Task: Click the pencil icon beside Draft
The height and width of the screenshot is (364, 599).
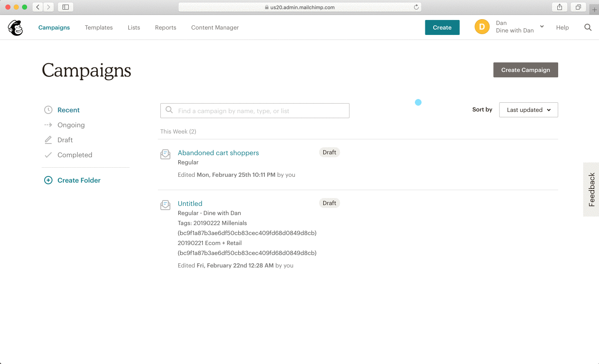Action: (48, 140)
